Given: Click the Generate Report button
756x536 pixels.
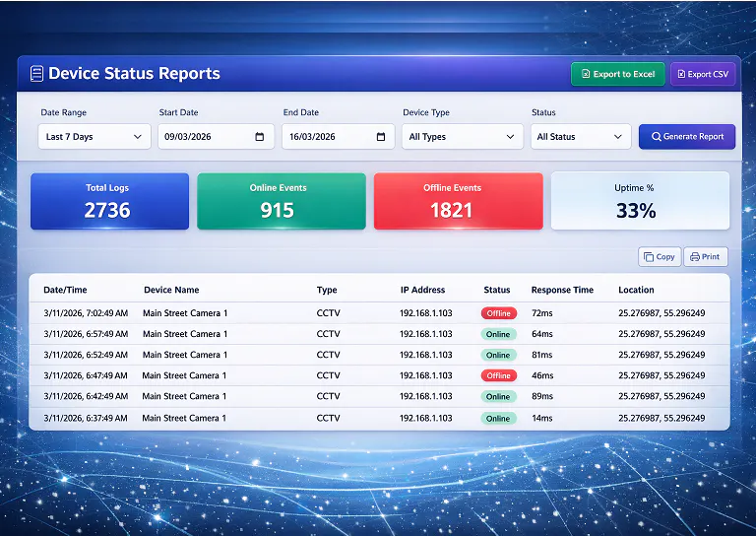Looking at the screenshot, I should coord(687,137).
